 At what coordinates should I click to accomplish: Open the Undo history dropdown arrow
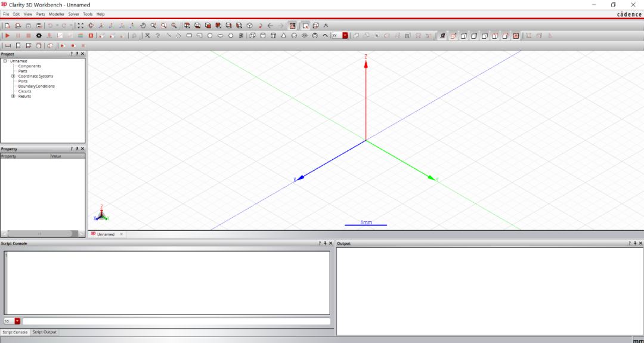coord(57,26)
